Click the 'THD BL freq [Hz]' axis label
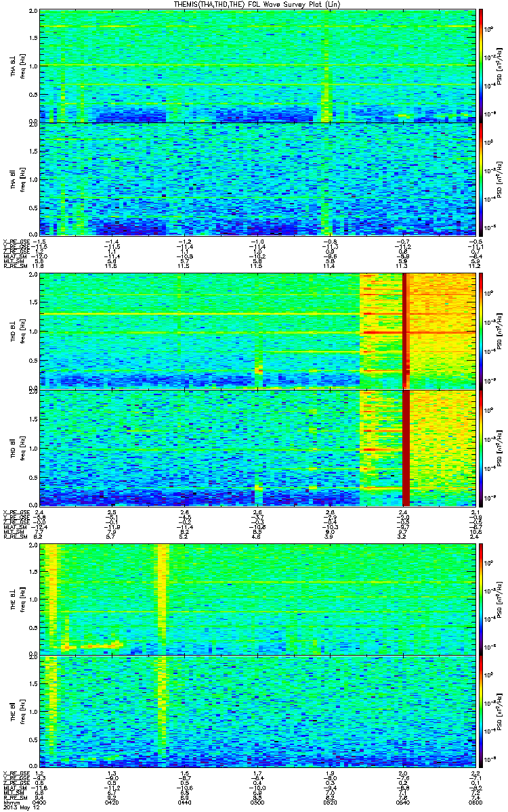Image resolution: width=508 pixels, height=812 pixels. pyautogui.click(x=16, y=331)
